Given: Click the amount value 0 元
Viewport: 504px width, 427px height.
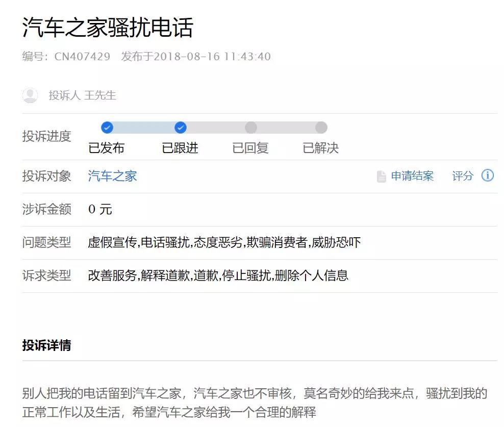Looking at the screenshot, I should pos(100,209).
